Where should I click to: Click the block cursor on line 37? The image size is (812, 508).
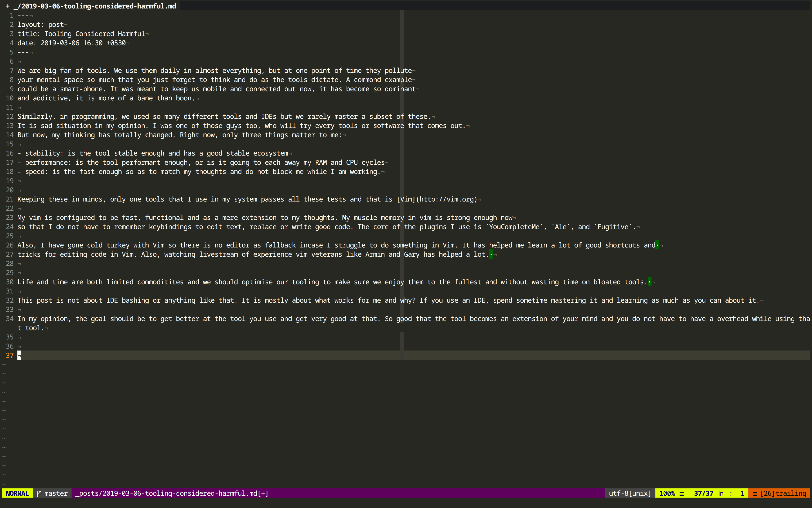[x=20, y=355]
